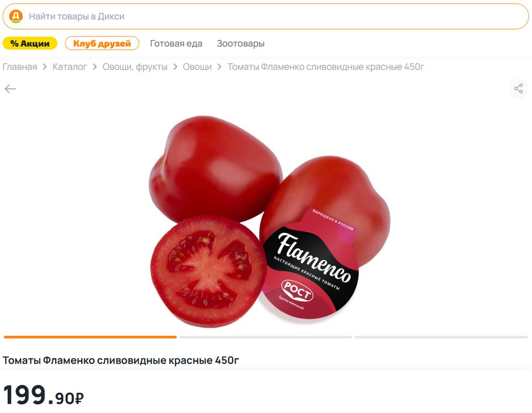This screenshot has height=413, width=532.
Task: Open the '% Акции' promotions tab
Action: pos(30,44)
